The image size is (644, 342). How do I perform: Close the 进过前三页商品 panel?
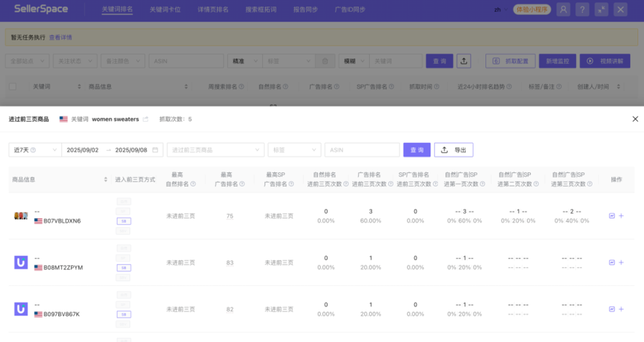click(635, 119)
